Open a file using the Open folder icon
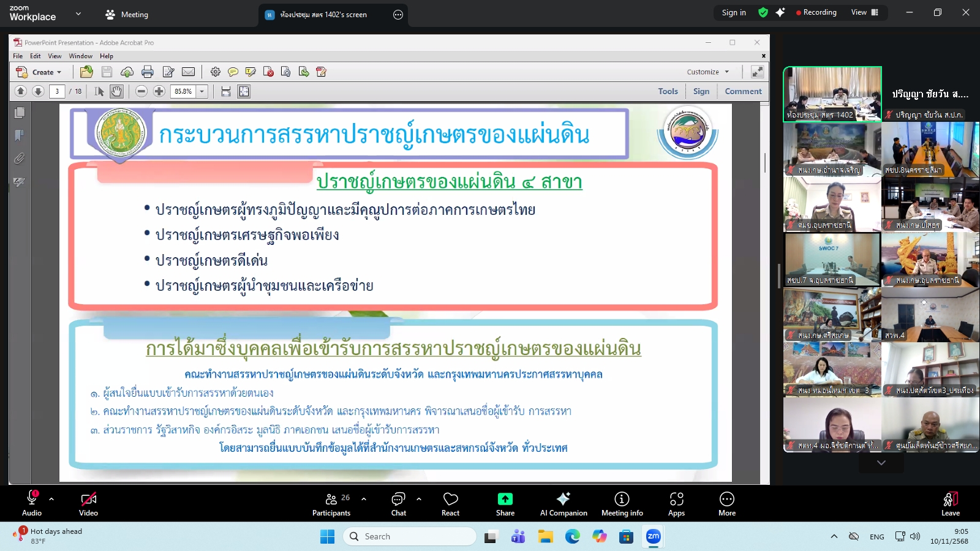Image resolution: width=980 pixels, height=551 pixels. (x=86, y=72)
